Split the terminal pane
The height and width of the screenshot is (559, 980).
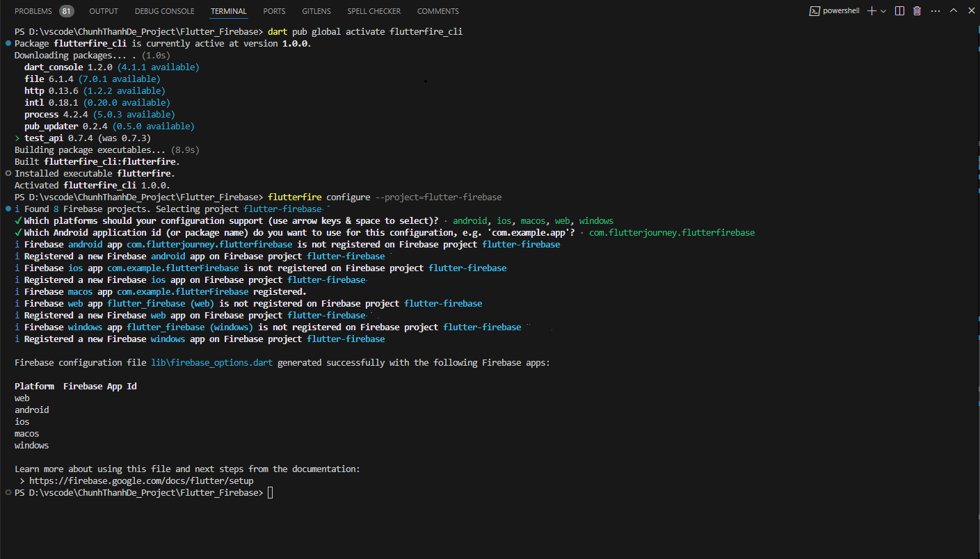[899, 11]
